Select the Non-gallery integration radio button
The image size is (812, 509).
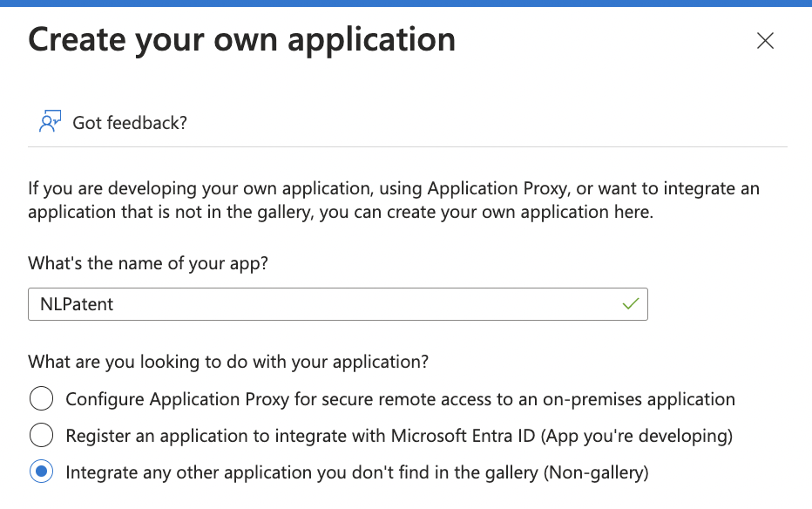42,472
